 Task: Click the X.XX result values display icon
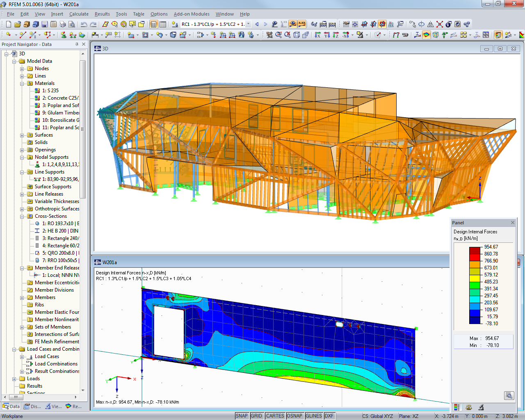(x=302, y=24)
